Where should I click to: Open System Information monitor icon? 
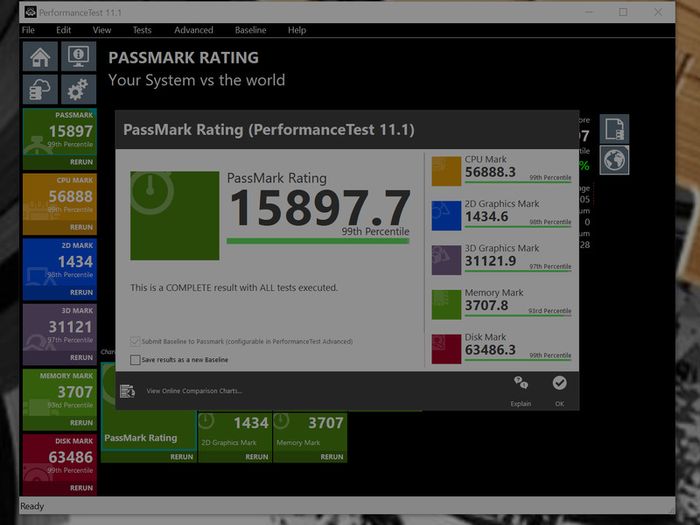pyautogui.click(x=79, y=57)
